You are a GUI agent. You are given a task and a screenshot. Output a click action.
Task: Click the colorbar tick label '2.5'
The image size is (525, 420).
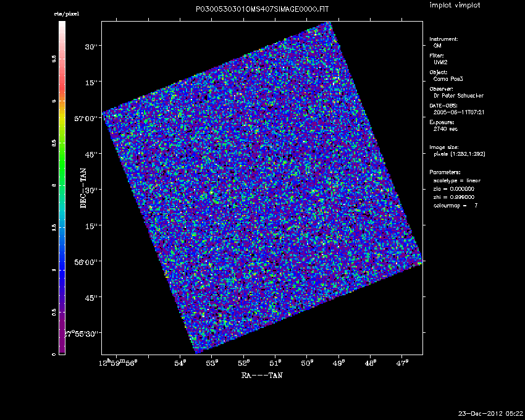click(x=54, y=143)
